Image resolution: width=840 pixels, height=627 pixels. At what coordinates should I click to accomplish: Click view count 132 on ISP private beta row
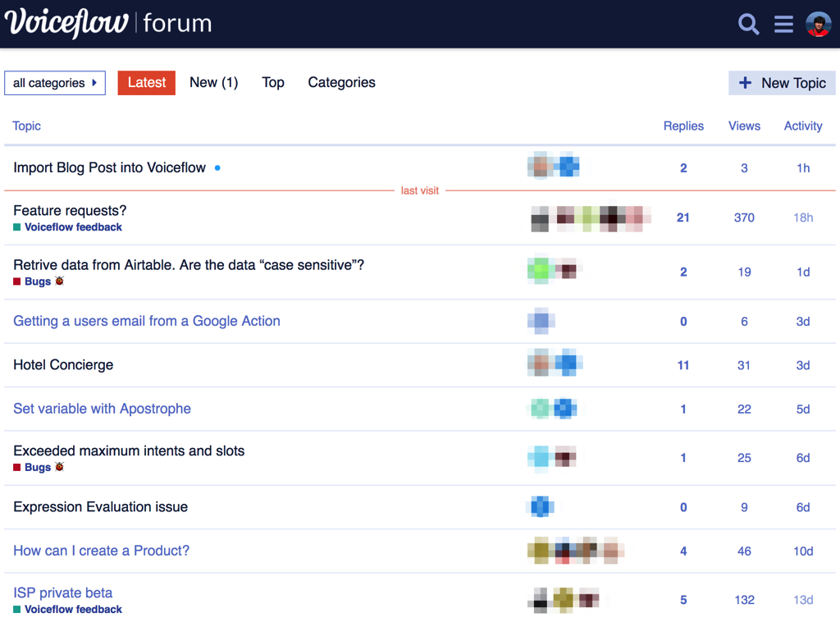[744, 600]
